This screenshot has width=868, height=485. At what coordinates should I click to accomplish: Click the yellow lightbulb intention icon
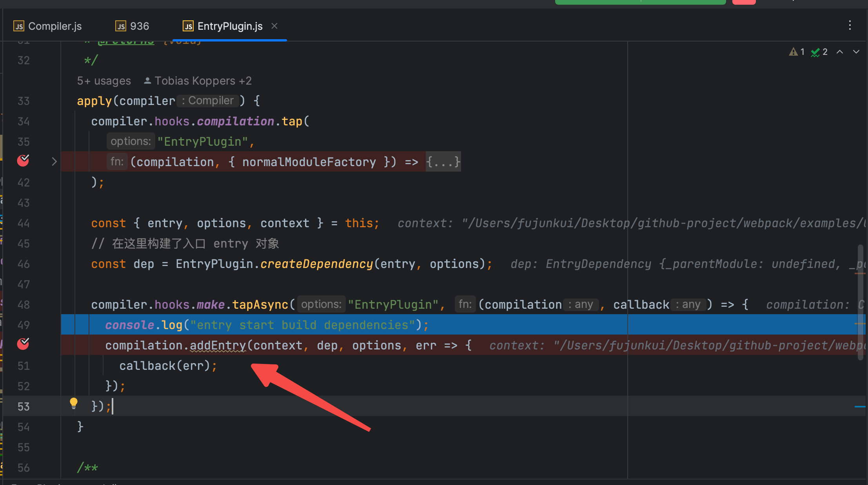(x=73, y=403)
